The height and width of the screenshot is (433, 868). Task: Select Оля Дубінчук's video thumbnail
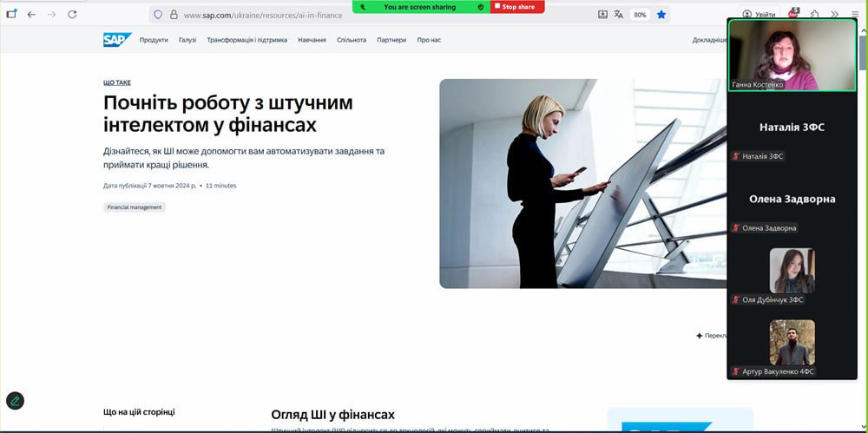click(x=792, y=271)
